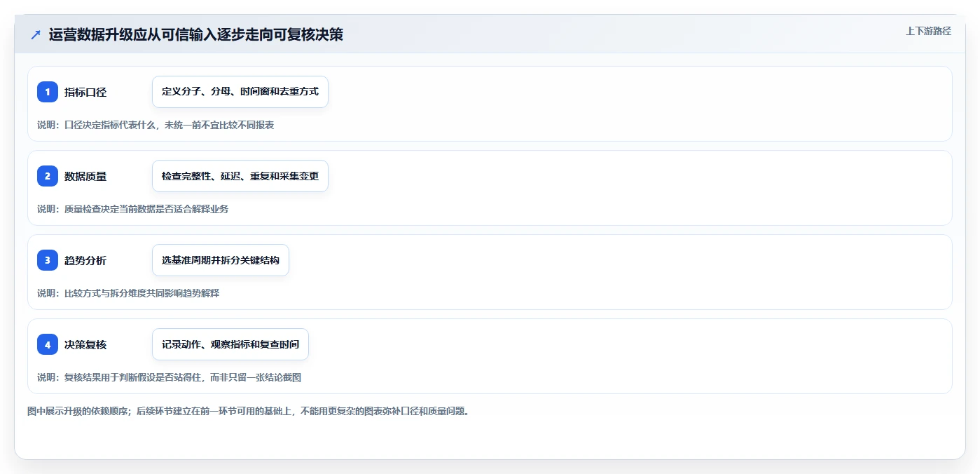Click the step 4 number badge
The width and height of the screenshot is (980, 474).
tap(48, 344)
